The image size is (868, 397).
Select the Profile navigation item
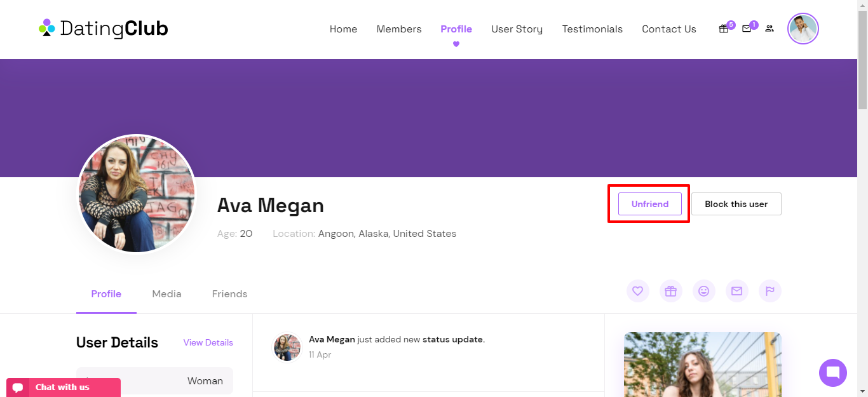point(456,29)
